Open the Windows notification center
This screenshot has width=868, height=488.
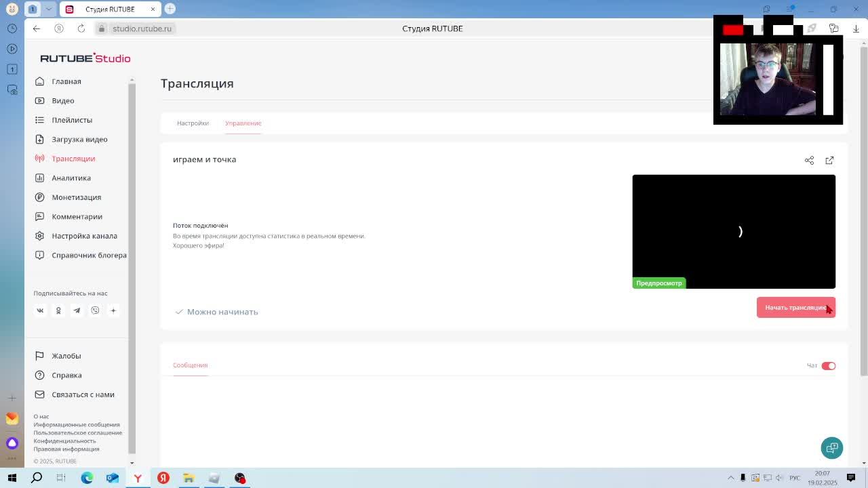[851, 478]
